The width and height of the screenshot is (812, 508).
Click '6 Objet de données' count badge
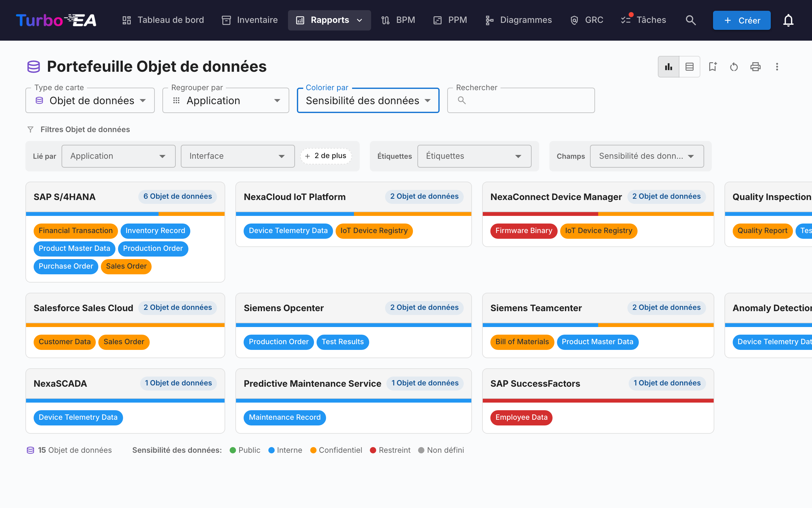click(178, 197)
